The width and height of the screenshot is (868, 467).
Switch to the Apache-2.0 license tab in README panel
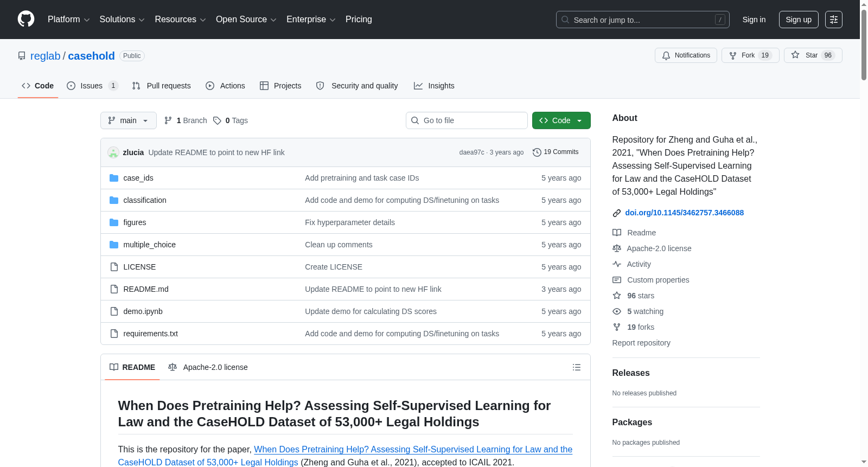pos(208,367)
